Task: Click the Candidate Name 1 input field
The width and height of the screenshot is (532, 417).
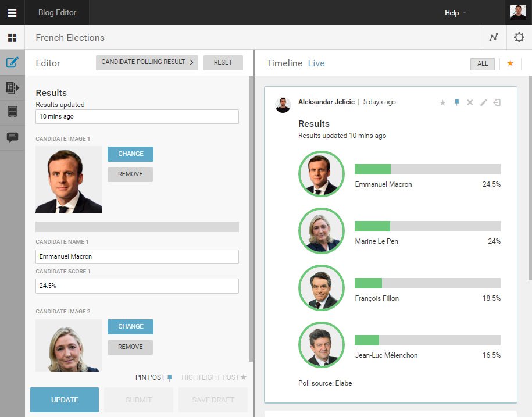Action: coord(137,256)
